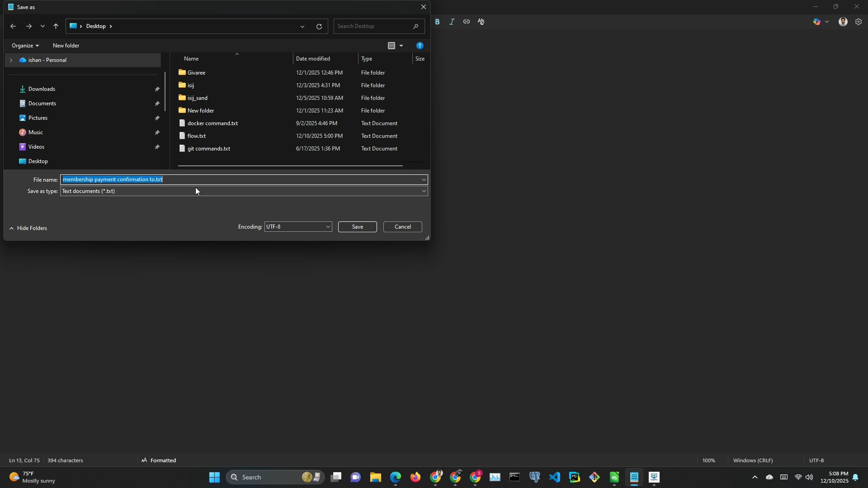
Task: Click the search magnifier icon in Search Desktop
Action: click(415, 26)
